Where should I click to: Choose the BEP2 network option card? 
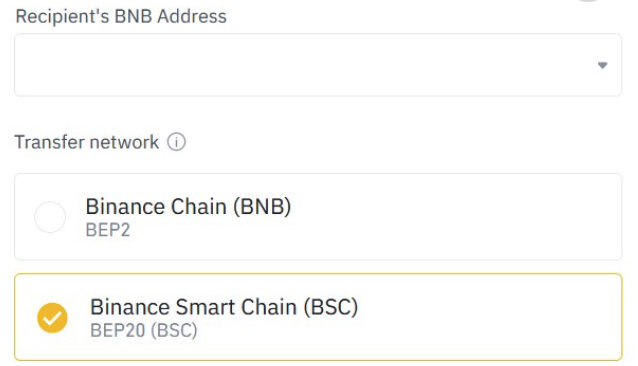[318, 217]
